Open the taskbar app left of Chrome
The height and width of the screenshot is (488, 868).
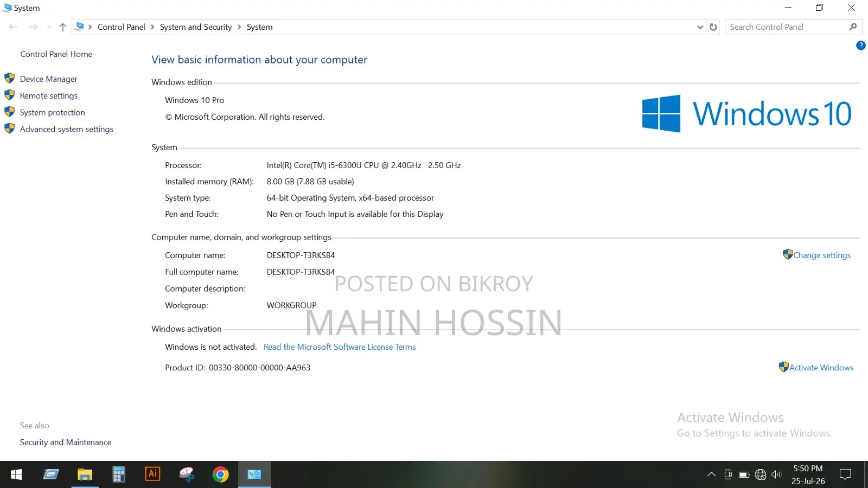187,474
